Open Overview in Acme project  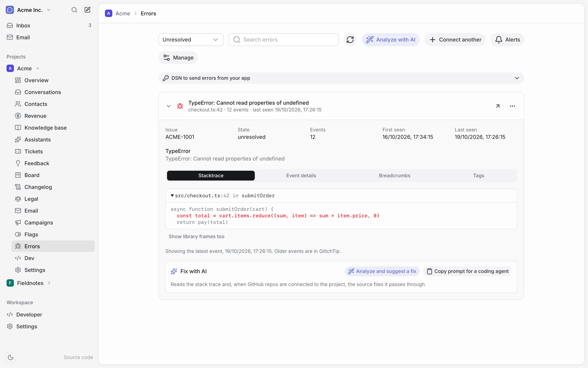click(53, 80)
